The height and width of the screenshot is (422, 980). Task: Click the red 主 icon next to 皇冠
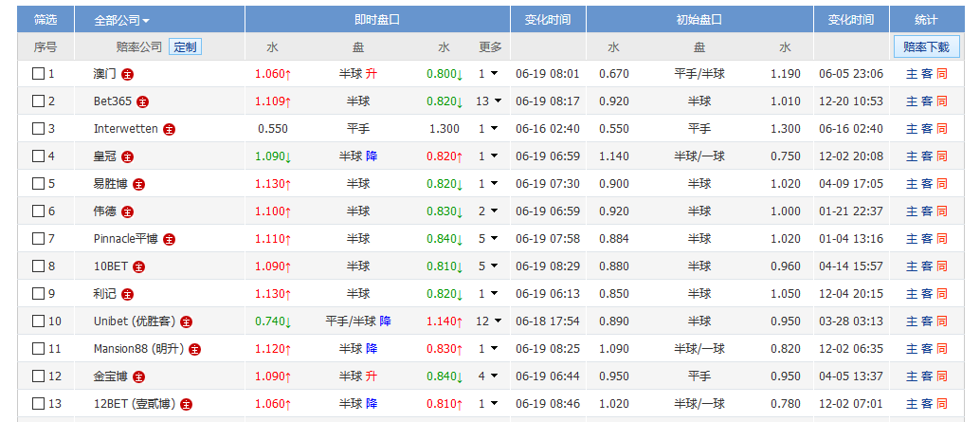pos(127,156)
